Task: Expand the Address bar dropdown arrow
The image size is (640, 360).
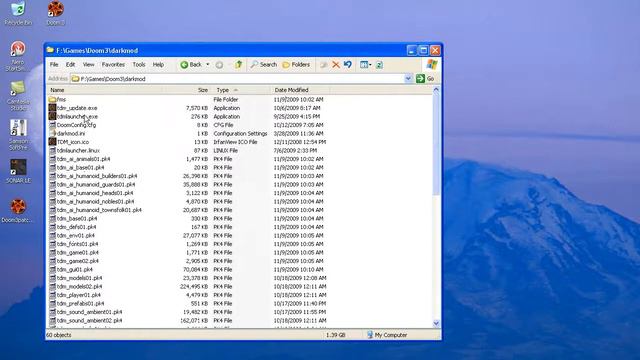Action: pos(408,78)
